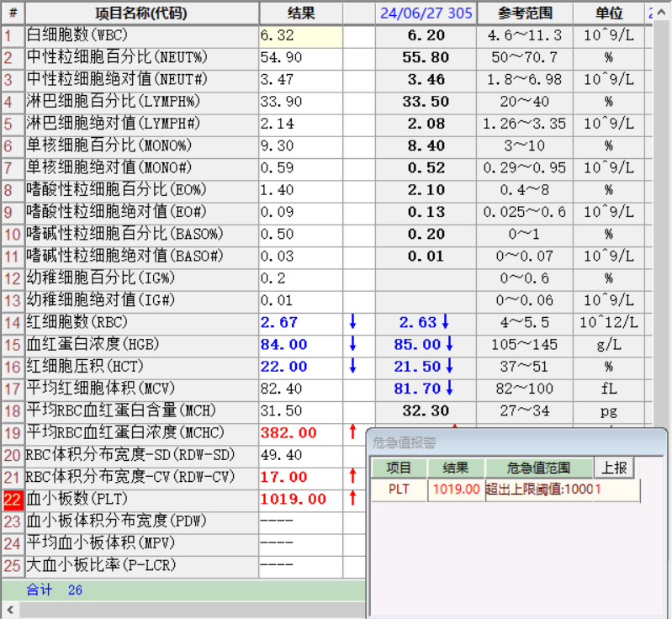Image resolution: width=672 pixels, height=619 pixels.
Task: Click the 危急值范围 header in popup
Action: (538, 468)
